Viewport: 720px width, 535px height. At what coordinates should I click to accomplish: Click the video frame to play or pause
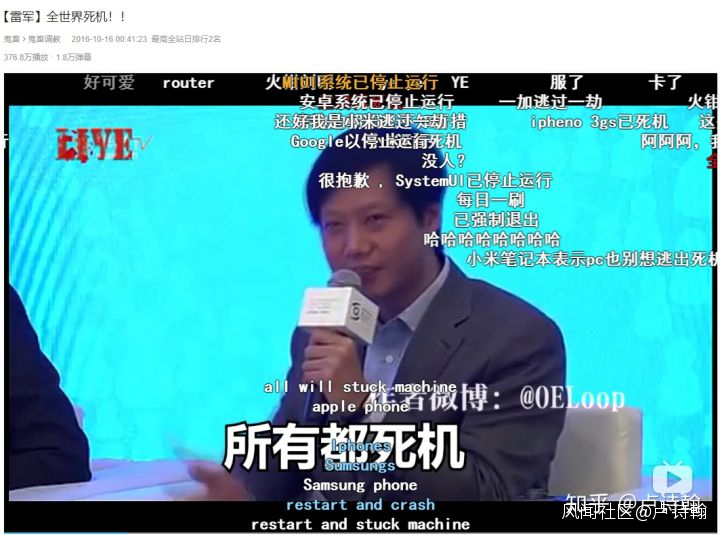(360, 303)
